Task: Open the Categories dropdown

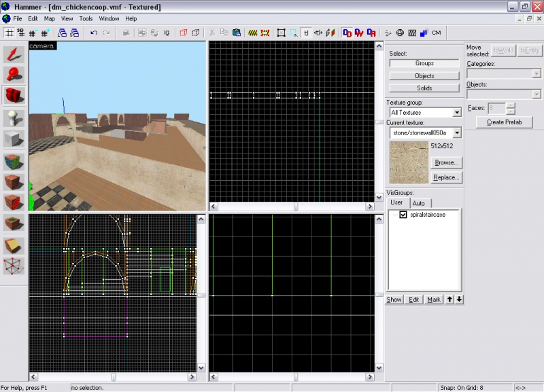Action: (x=537, y=73)
